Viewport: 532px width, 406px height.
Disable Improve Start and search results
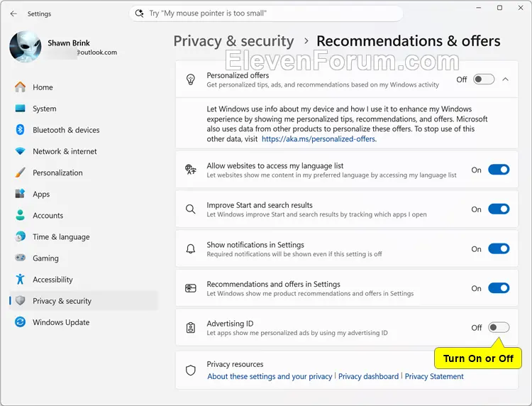click(x=499, y=209)
